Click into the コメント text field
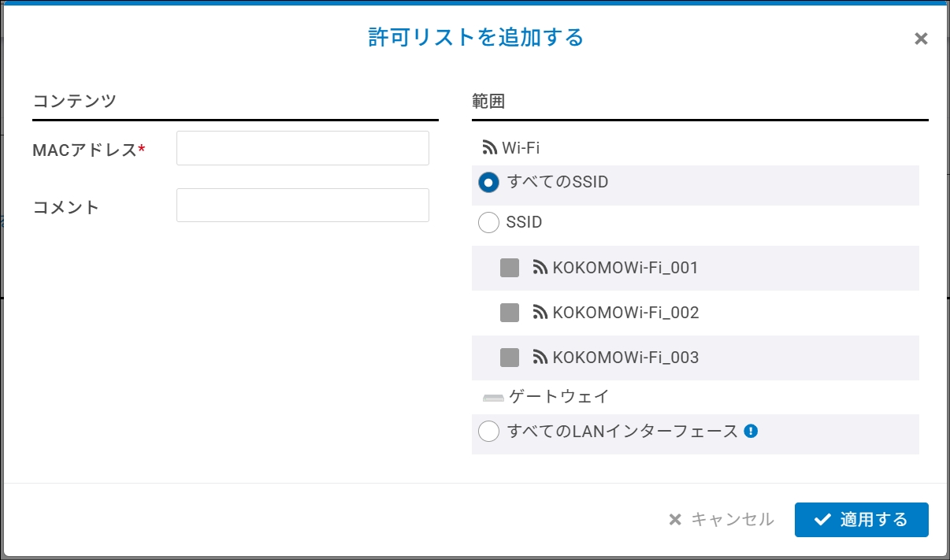Viewport: 950px width, 560px height. pyautogui.click(x=302, y=206)
